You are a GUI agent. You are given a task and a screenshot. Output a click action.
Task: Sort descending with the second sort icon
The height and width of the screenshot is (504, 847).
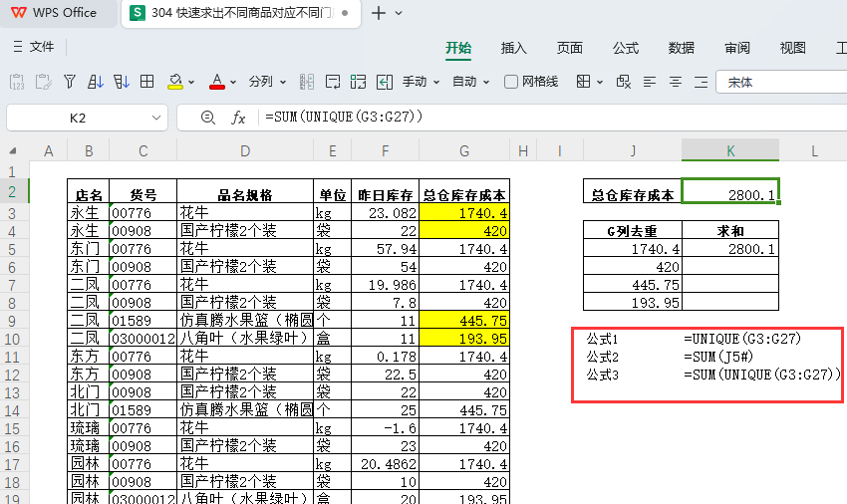pos(121,82)
